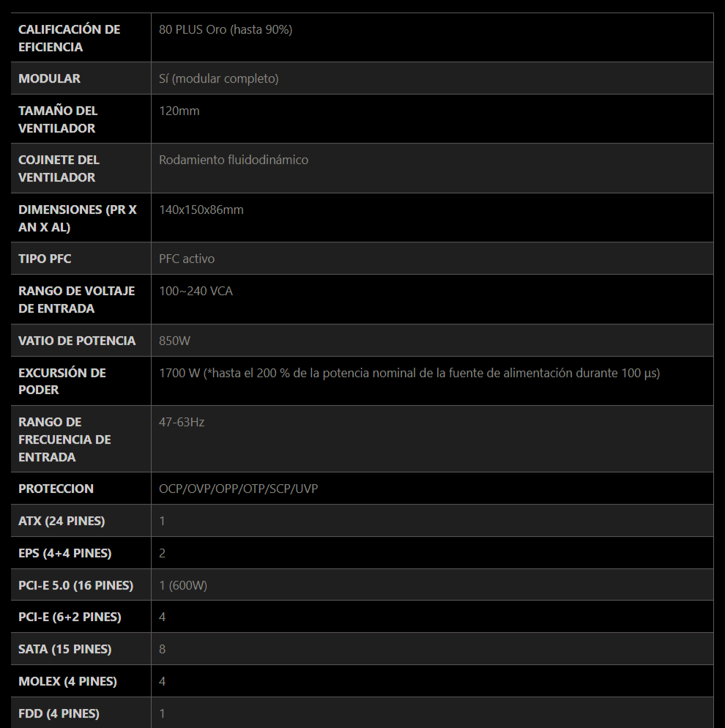725x728 pixels.
Task: Click the 1700 W power excursion description
Action: 409,373
